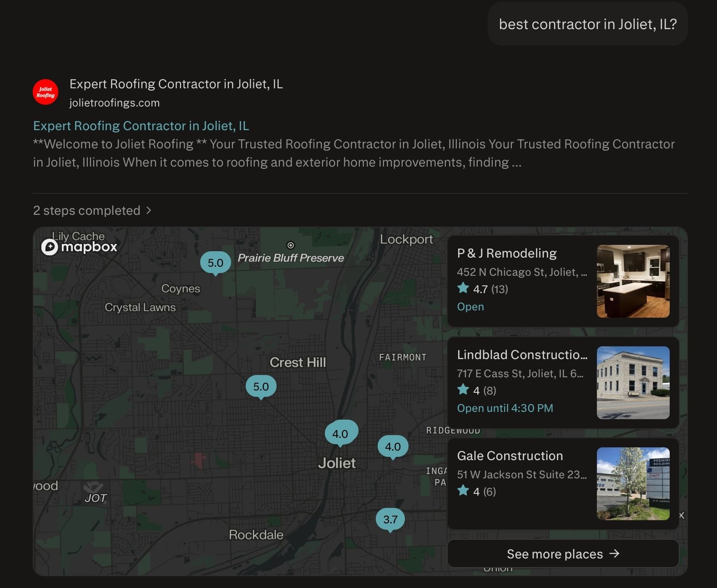View the Gale Construction photo thumbnail
Image resolution: width=717 pixels, height=588 pixels.
[633, 483]
